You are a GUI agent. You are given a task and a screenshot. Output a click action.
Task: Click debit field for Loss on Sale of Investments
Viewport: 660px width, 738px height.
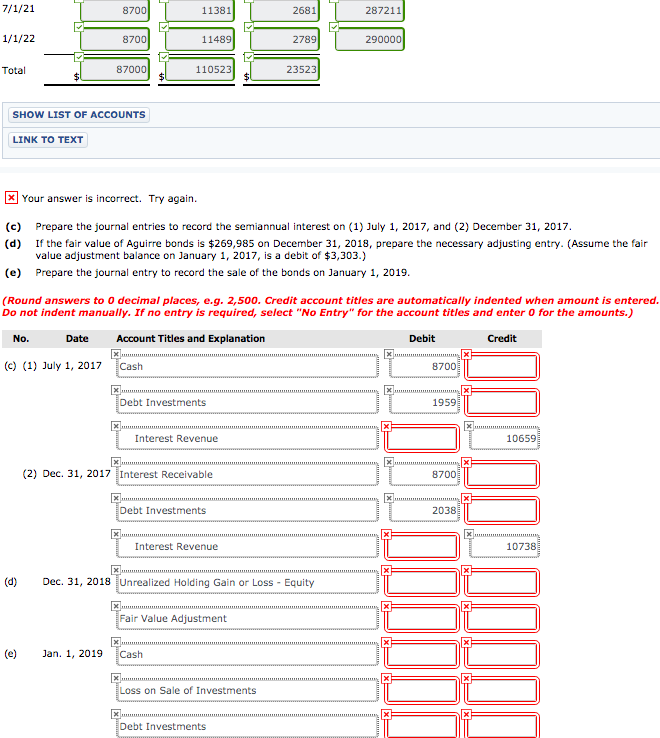[422, 690]
